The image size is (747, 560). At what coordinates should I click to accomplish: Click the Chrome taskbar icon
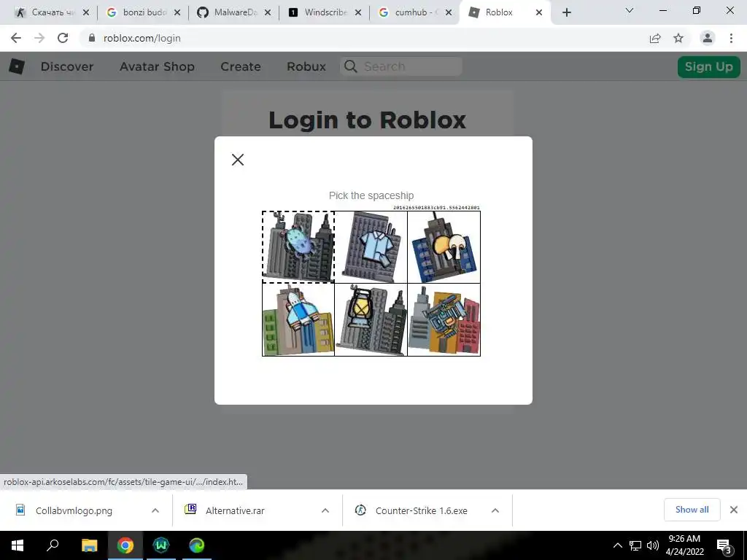click(125, 545)
